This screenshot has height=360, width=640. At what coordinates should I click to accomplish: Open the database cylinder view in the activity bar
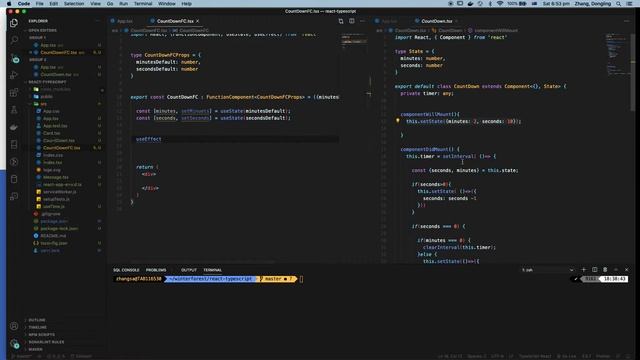click(x=14, y=179)
